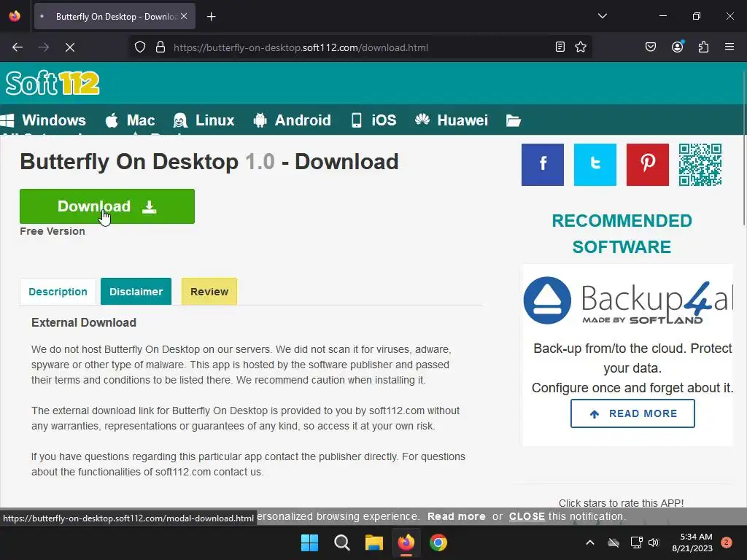This screenshot has height=560, width=747.
Task: Click the RECOMMENDED SOFTWARE heading
Action: (x=622, y=234)
